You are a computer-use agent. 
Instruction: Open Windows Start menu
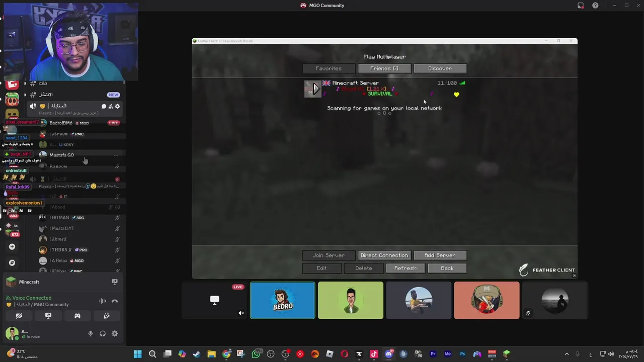[x=137, y=354]
